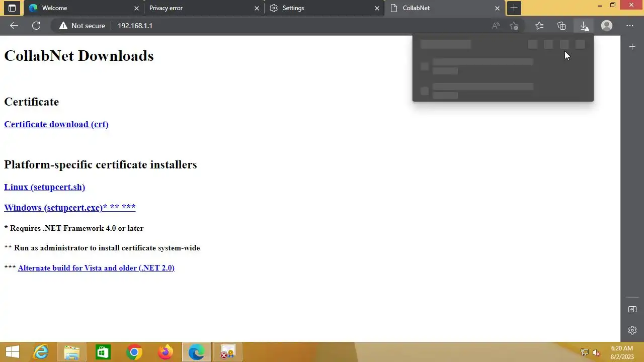The width and height of the screenshot is (644, 362).
Task: Close the CollabNet tab
Action: (498, 8)
